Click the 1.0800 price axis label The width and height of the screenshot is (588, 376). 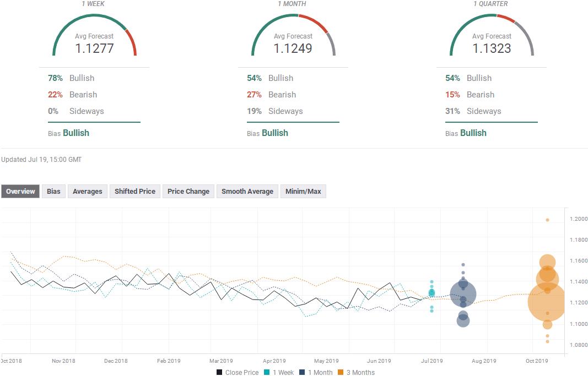[x=579, y=345]
